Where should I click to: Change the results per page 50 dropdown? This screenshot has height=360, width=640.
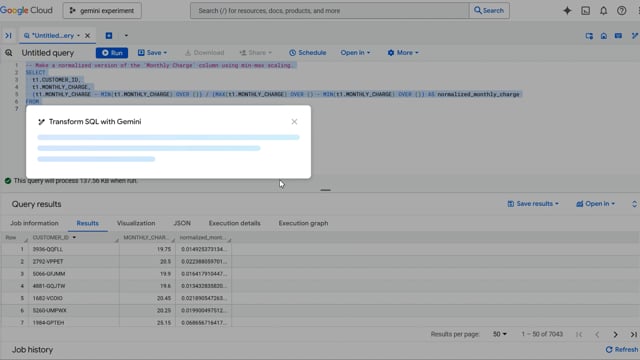(500, 334)
